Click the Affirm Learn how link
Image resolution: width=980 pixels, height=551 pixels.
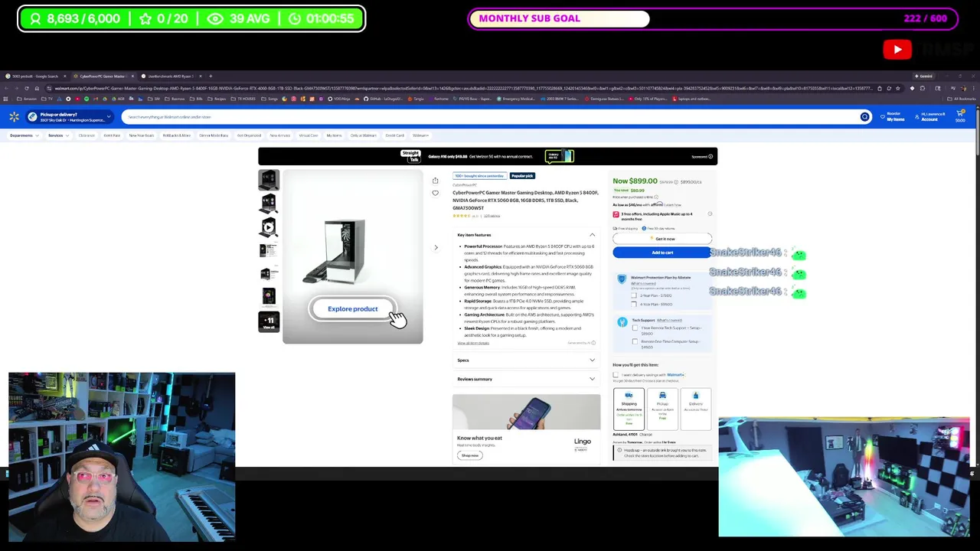672,205
